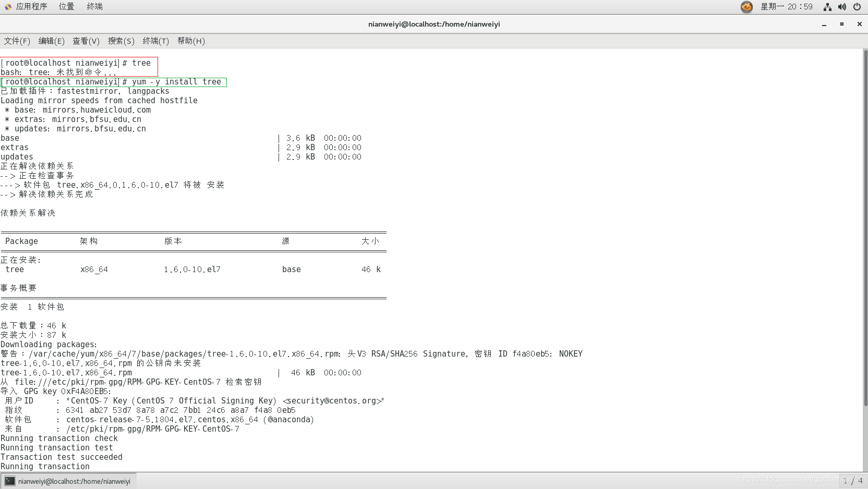Viewport: 868px width, 489px height.
Task: Click the fingerprint line starting with 6341 ab27
Action: 180,410
